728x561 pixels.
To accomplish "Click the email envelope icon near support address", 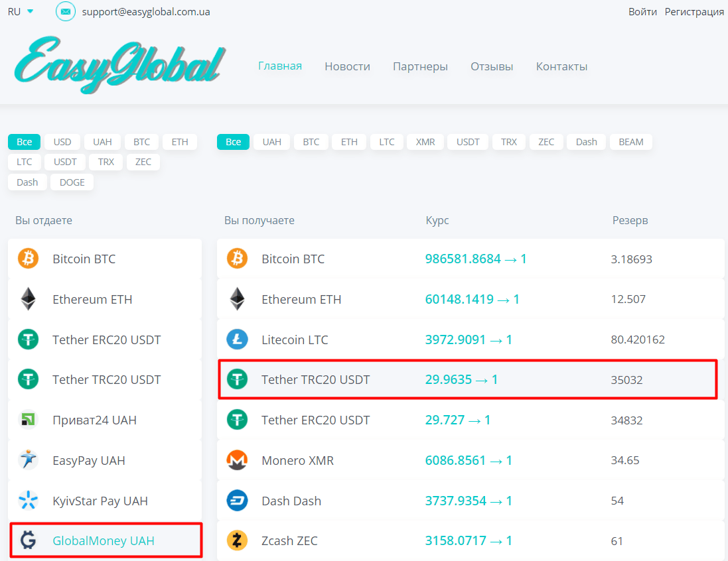I will point(64,11).
